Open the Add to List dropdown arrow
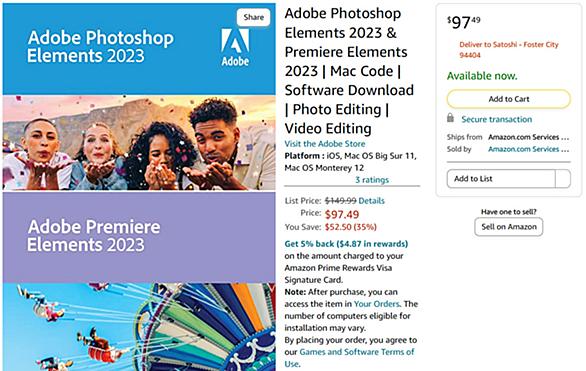 563,179
